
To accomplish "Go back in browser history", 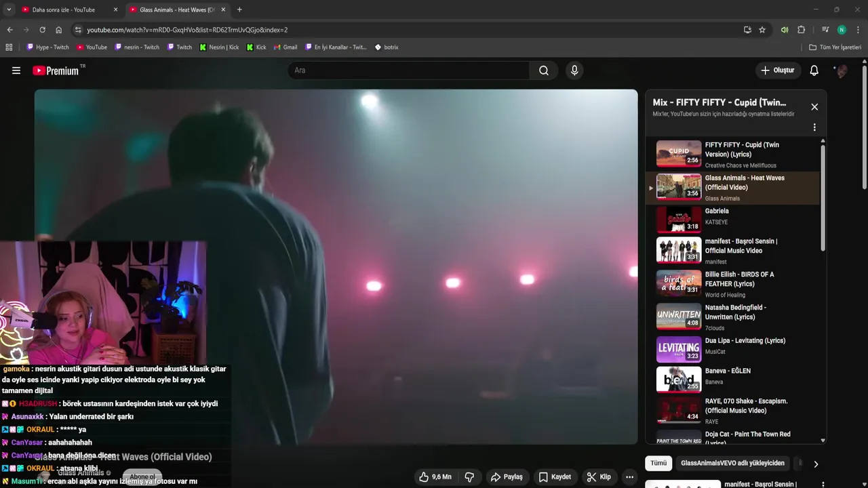I will (x=9, y=30).
